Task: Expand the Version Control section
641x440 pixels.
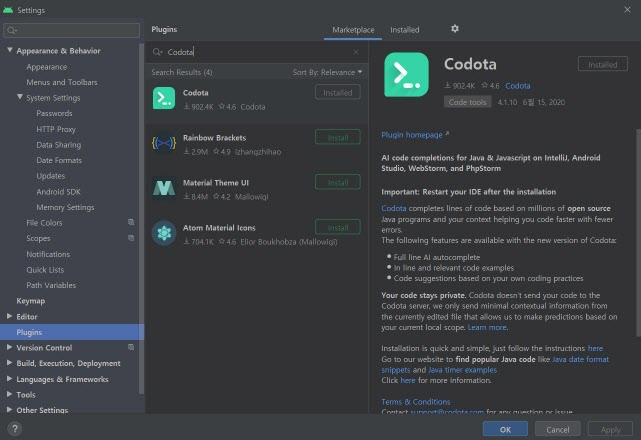Action: (x=9, y=347)
